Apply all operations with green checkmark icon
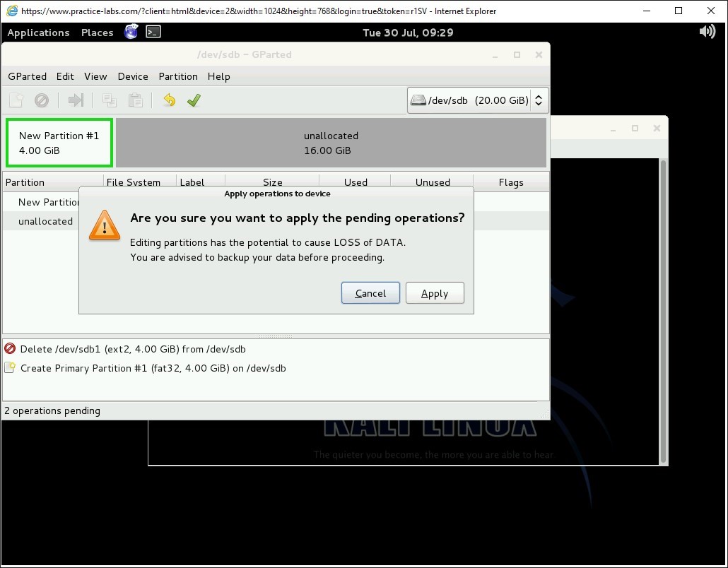 (x=194, y=100)
